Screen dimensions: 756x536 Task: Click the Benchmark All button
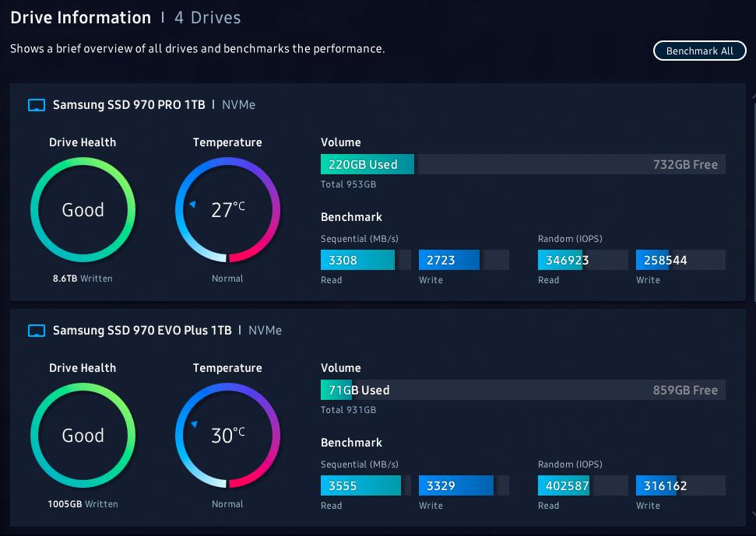click(x=700, y=51)
